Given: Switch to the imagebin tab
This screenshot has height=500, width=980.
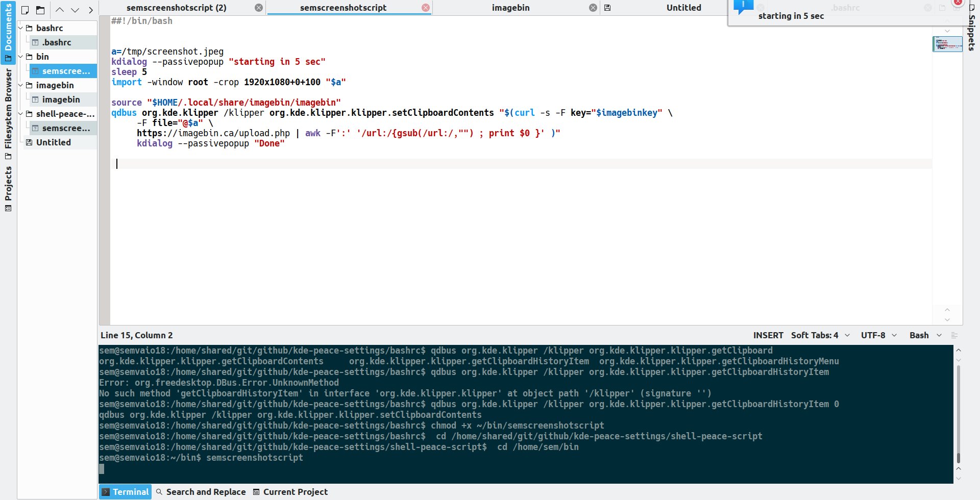Looking at the screenshot, I should 510,8.
